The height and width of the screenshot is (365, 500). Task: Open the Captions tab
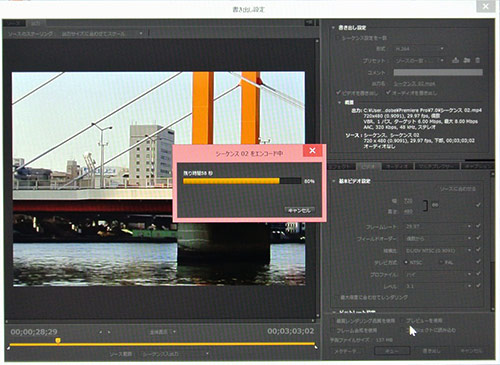[477, 166]
